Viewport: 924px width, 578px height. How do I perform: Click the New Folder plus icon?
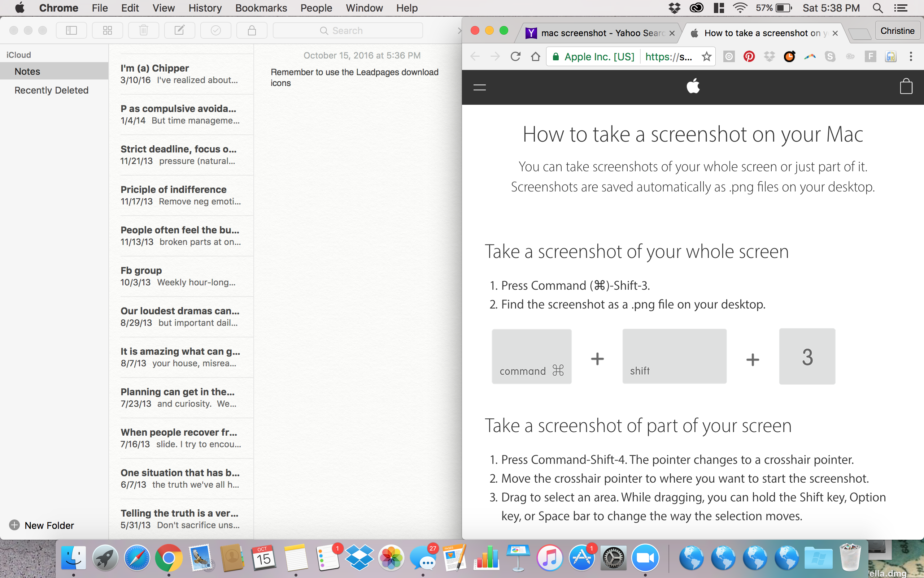(x=14, y=525)
